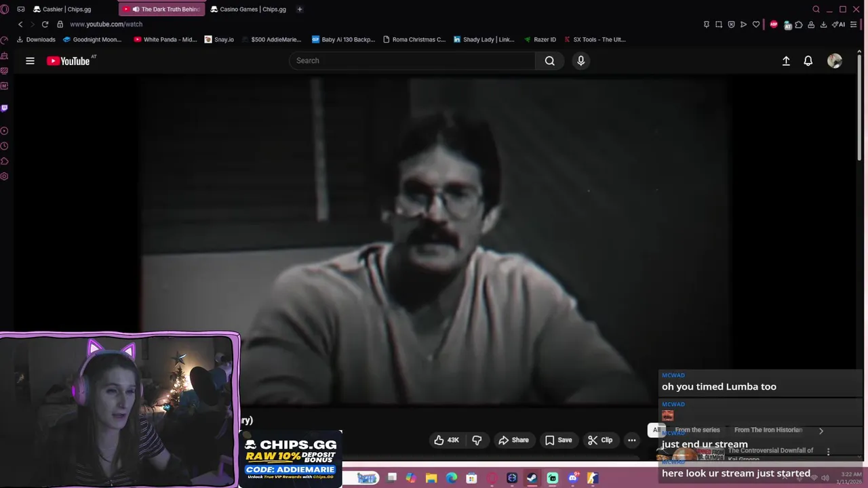Click the YouTube Search input field
This screenshot has height=488, width=868.
(x=412, y=61)
